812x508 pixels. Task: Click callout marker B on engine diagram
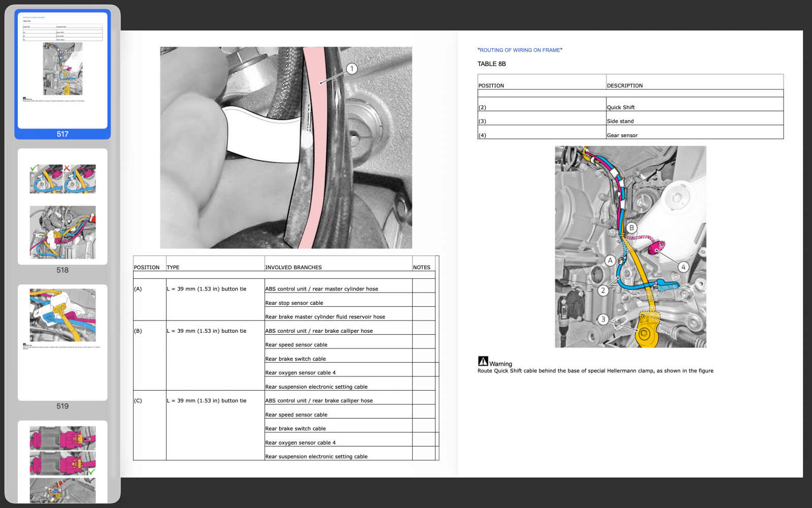pyautogui.click(x=632, y=228)
